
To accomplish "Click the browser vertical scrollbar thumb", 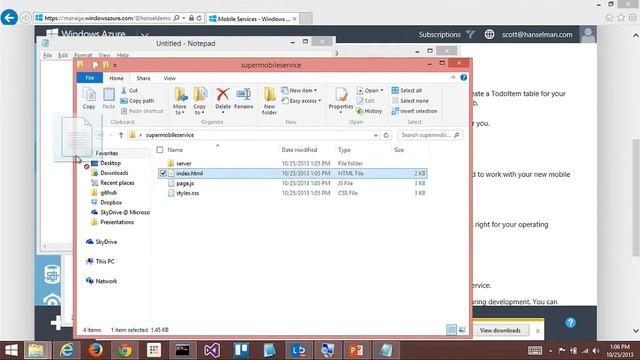I will pos(636,198).
